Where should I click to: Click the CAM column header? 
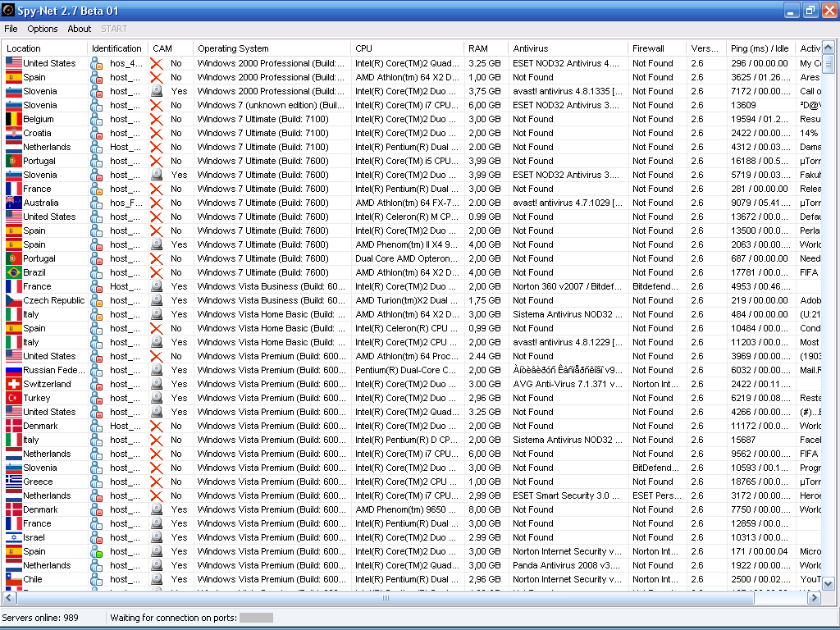(x=171, y=48)
